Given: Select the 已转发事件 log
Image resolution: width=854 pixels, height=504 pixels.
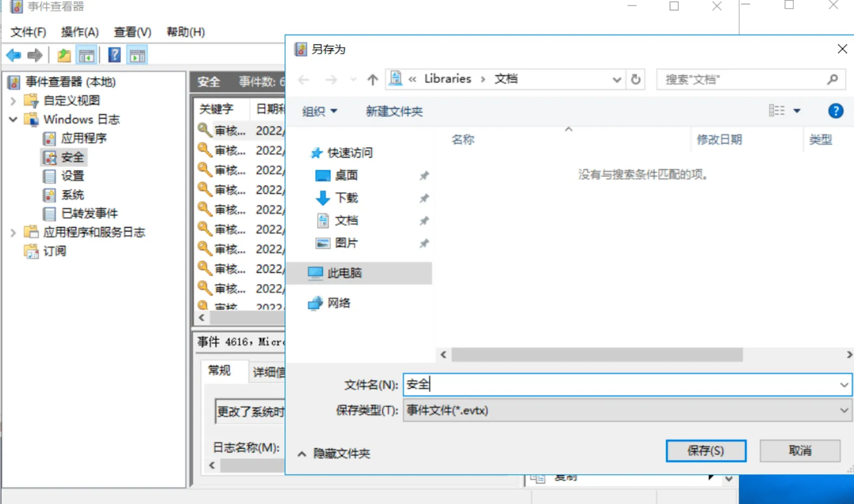Looking at the screenshot, I should coord(89,214).
